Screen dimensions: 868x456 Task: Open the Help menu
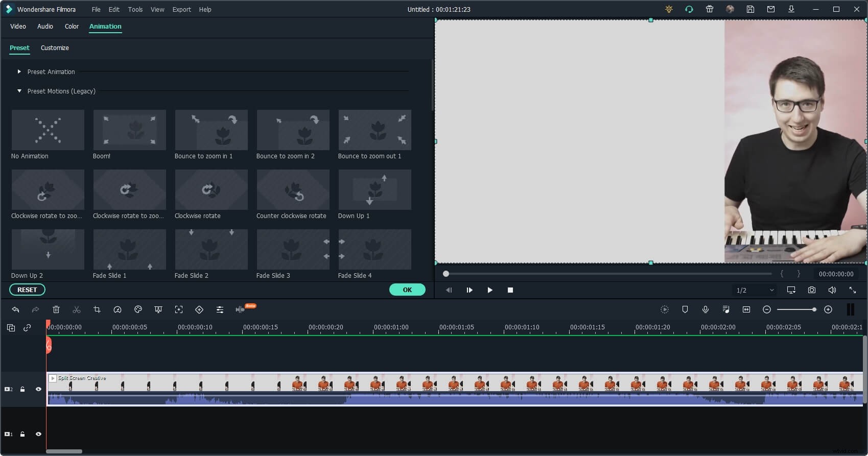point(205,10)
